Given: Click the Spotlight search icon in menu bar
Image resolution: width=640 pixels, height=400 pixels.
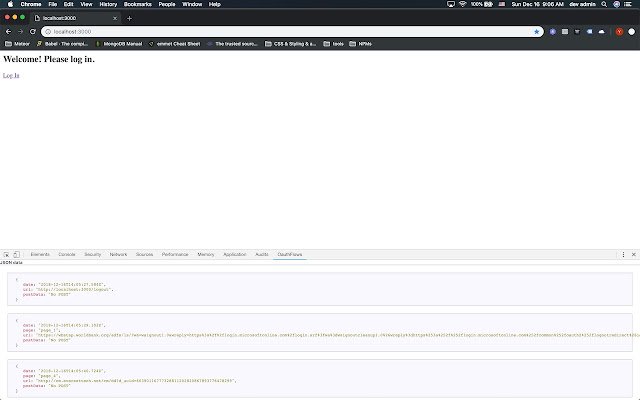Looking at the screenshot, I should click(604, 4).
